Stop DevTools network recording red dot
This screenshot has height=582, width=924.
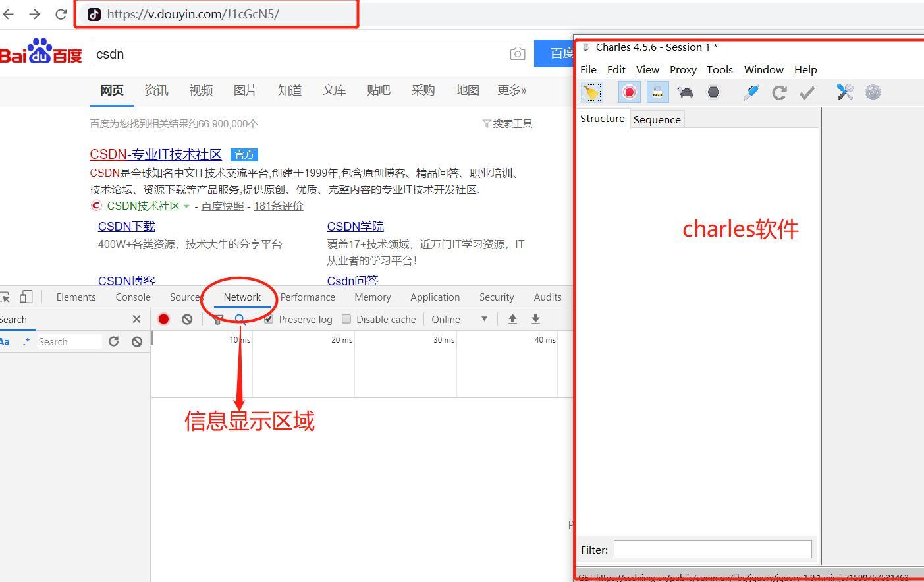pyautogui.click(x=163, y=319)
